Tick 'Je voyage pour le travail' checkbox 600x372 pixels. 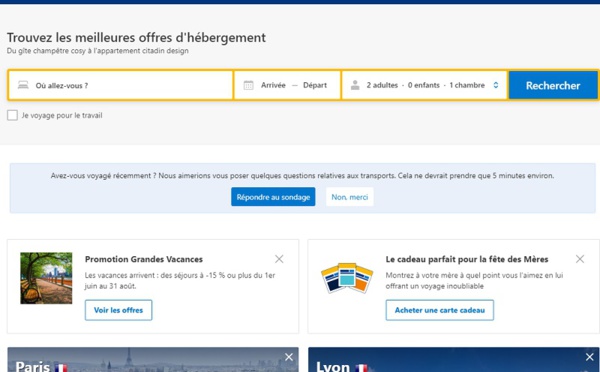point(12,115)
